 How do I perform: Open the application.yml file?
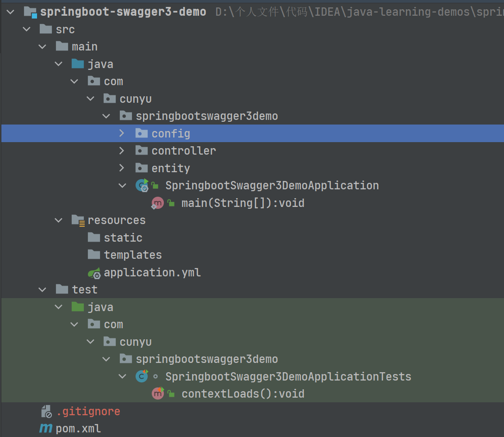click(x=152, y=272)
